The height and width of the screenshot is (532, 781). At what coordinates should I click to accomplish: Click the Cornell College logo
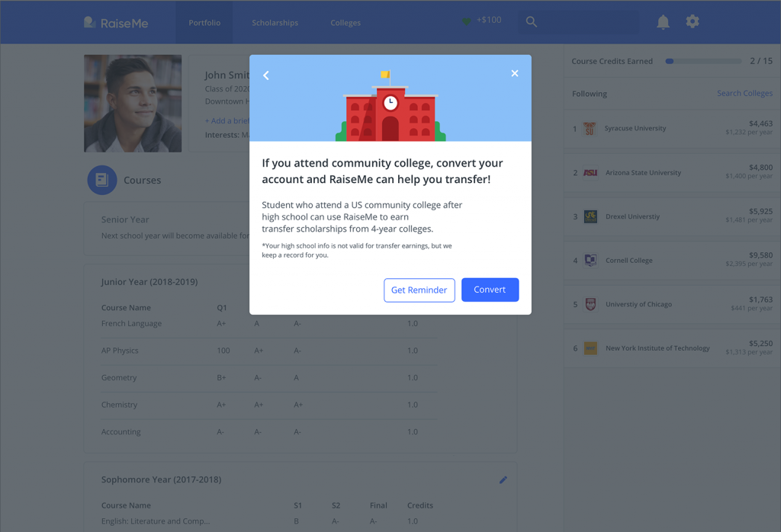[590, 260]
